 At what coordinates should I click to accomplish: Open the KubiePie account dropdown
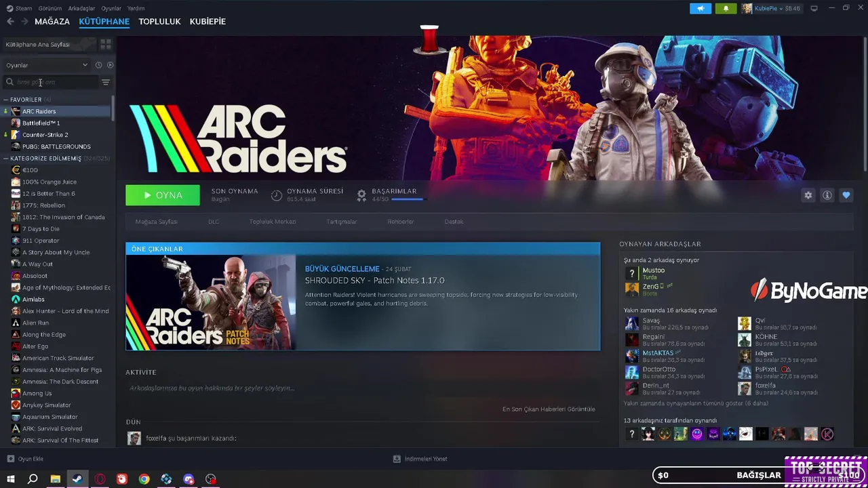click(x=771, y=8)
